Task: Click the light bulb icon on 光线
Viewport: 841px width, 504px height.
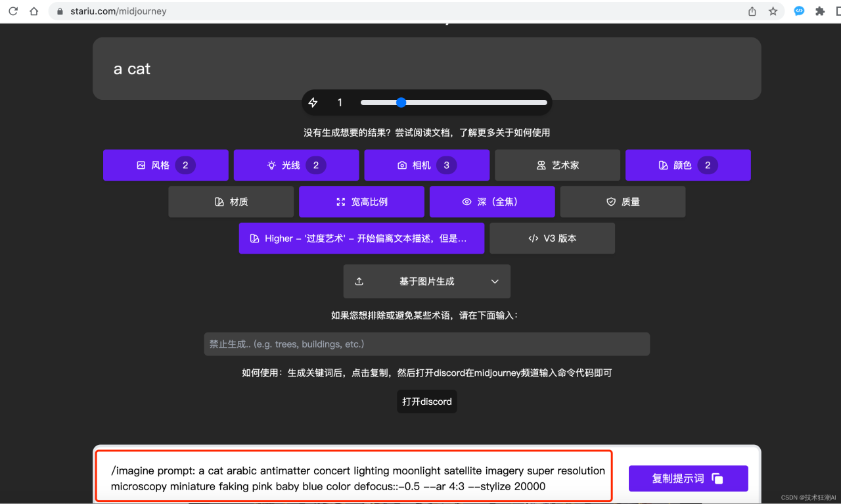Action: tap(271, 166)
